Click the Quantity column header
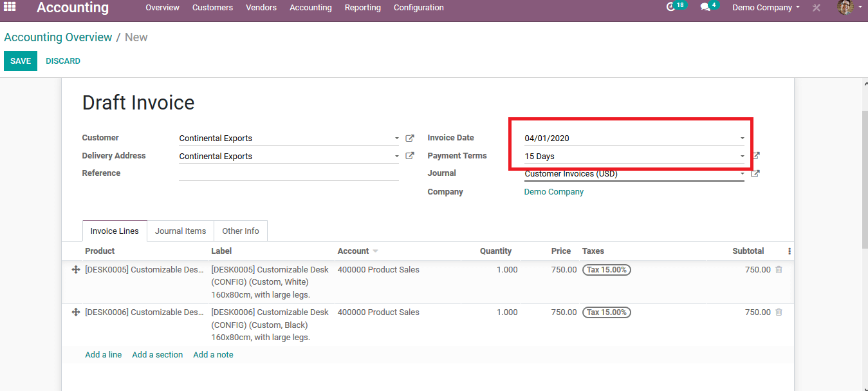 coord(495,251)
